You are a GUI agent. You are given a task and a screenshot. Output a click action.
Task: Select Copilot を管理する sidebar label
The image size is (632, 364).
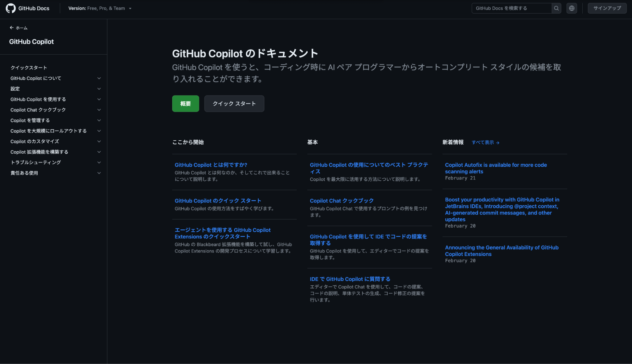click(30, 120)
